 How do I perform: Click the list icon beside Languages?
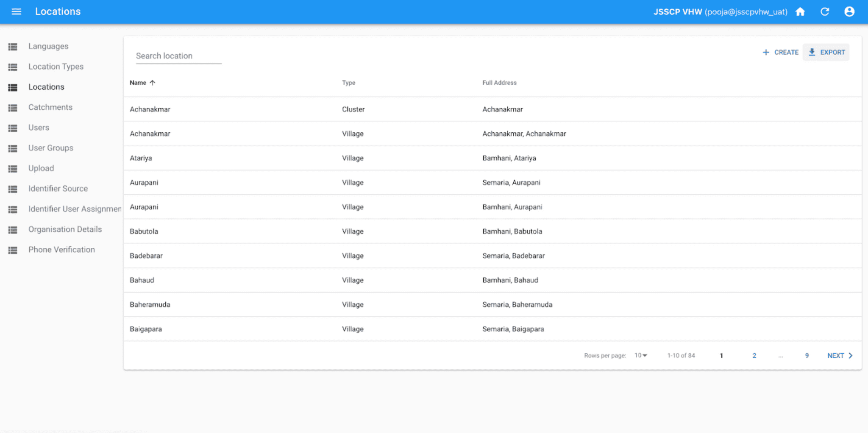click(x=13, y=47)
